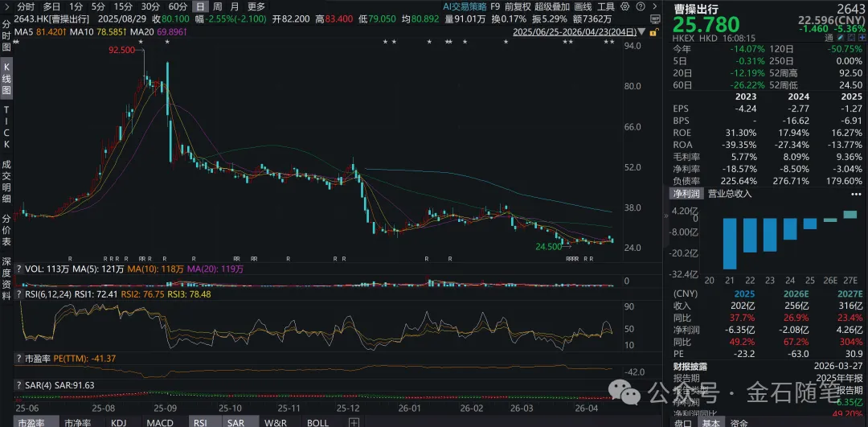Open 深度资料 in left sidebar
Viewport: 868px width, 427px height.
(6, 278)
